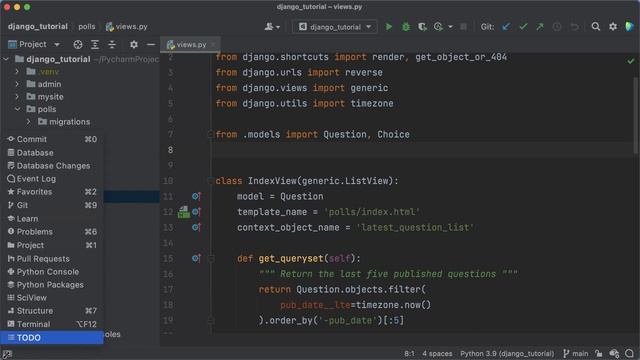This screenshot has height=360, width=640.
Task: Select TODO in tool window popup
Action: pyautogui.click(x=52, y=338)
